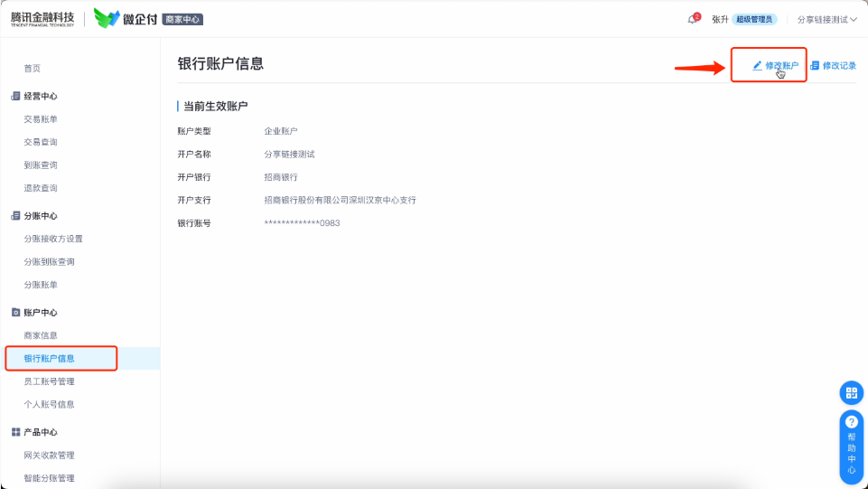Open the notification bell icon
This screenshot has height=489, width=868.
691,20
